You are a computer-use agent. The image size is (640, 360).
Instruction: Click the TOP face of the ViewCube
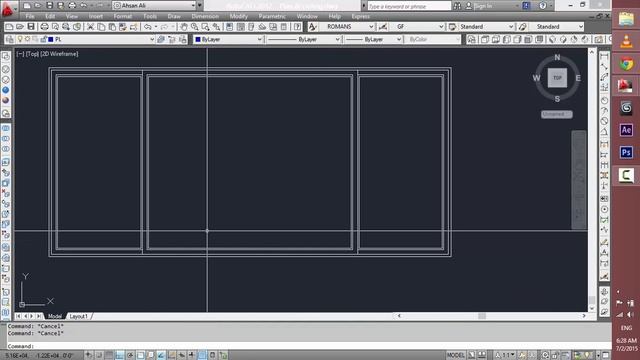[x=557, y=78]
